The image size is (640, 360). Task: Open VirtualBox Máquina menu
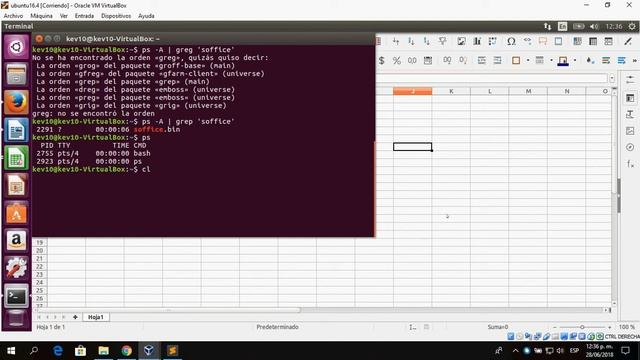pos(41,16)
